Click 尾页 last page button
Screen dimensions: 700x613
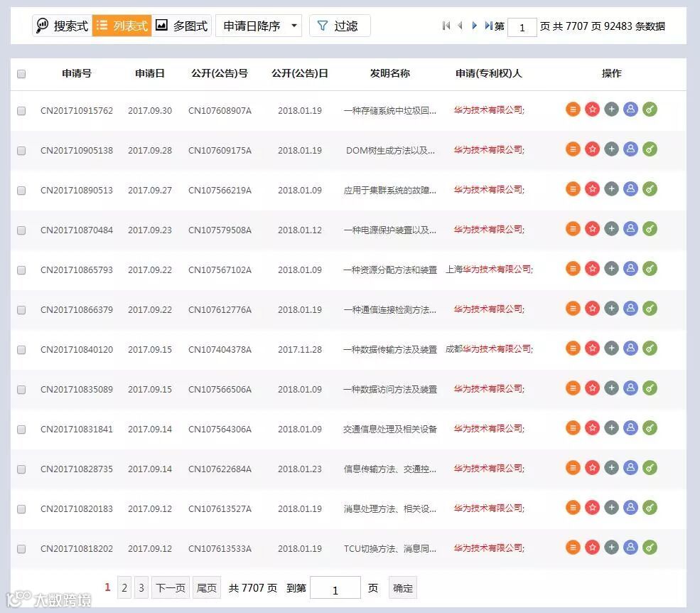click(207, 587)
